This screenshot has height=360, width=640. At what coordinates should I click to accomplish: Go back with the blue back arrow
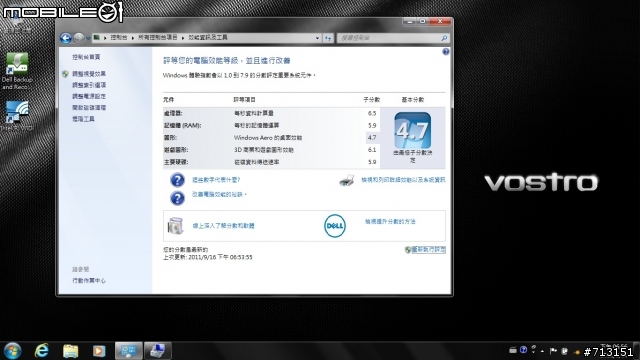pyautogui.click(x=65, y=38)
